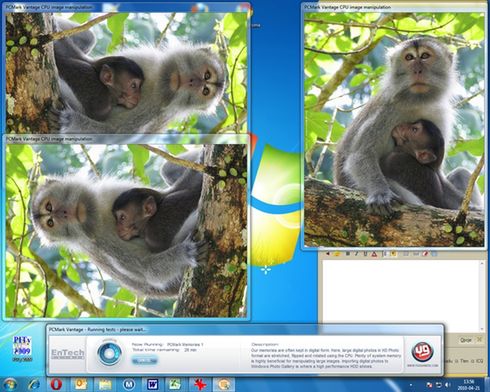The width and height of the screenshot is (490, 392).
Task: Select the active PCMark Vantage taskbar button
Action: pyautogui.click(x=224, y=384)
